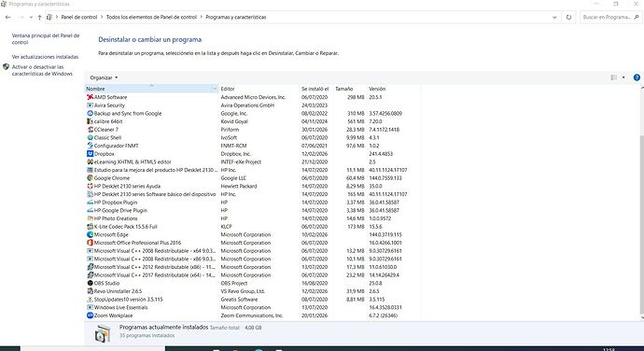
Task: Select the HP Dropbox Plugin icon
Action: [x=90, y=203]
